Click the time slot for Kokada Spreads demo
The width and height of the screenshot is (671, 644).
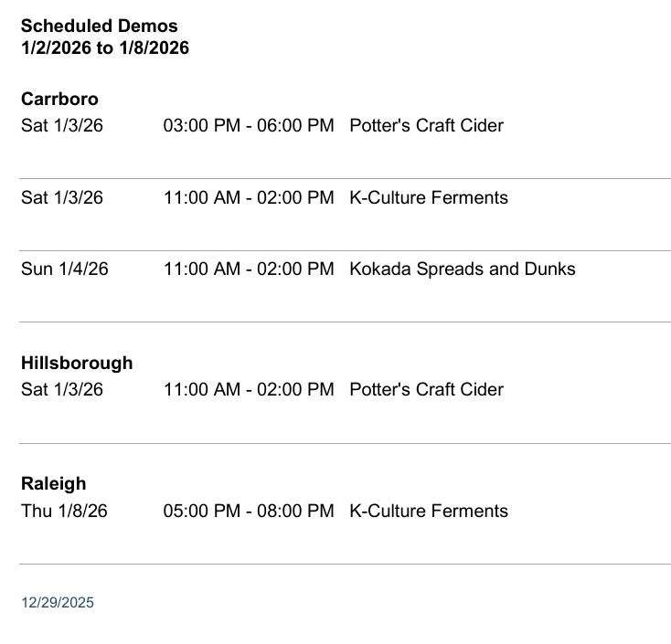[x=249, y=269]
